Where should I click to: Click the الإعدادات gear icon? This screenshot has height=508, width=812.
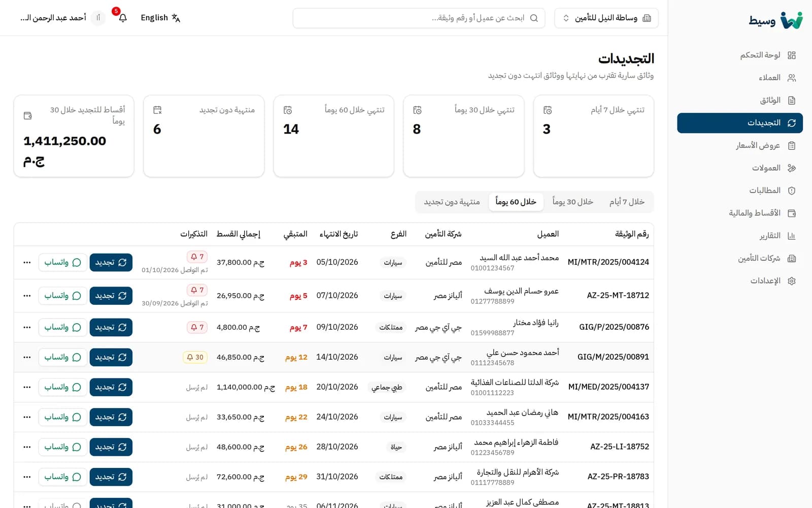coord(792,281)
